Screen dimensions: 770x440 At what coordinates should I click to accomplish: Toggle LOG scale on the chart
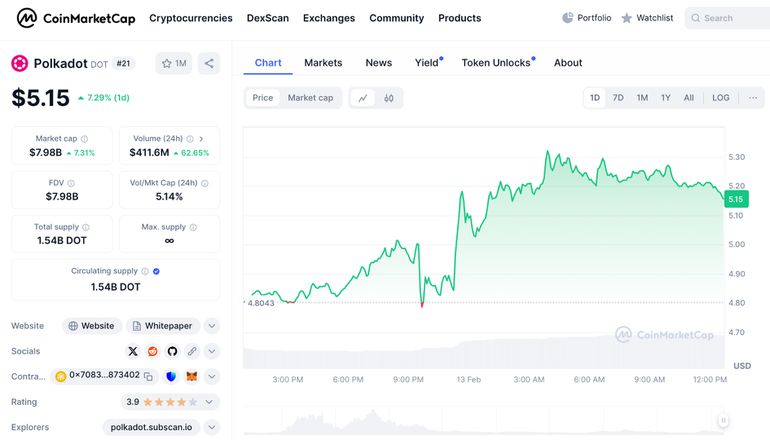click(x=720, y=98)
